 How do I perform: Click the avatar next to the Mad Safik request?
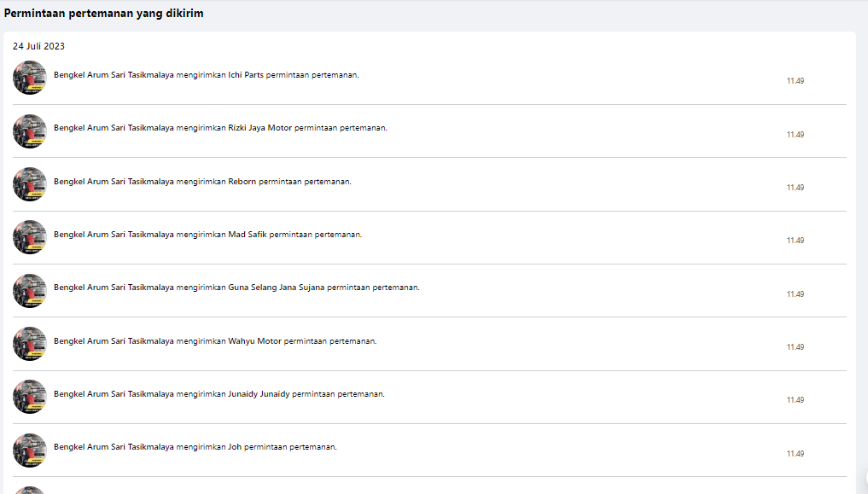[x=30, y=237]
